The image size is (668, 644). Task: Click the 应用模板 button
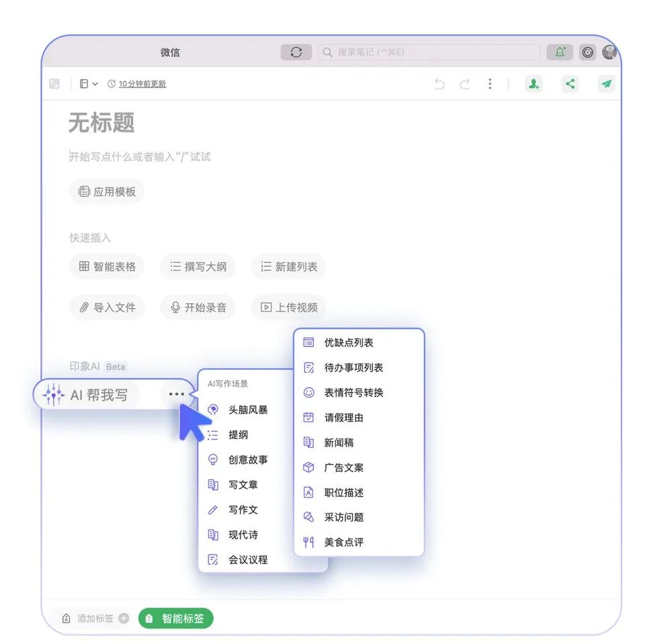(107, 192)
